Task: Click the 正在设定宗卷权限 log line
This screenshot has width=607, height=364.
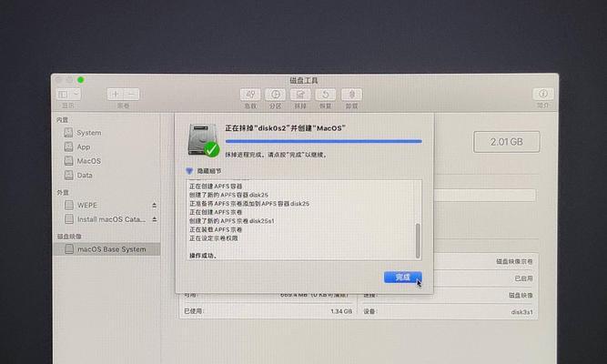Action: [213, 238]
